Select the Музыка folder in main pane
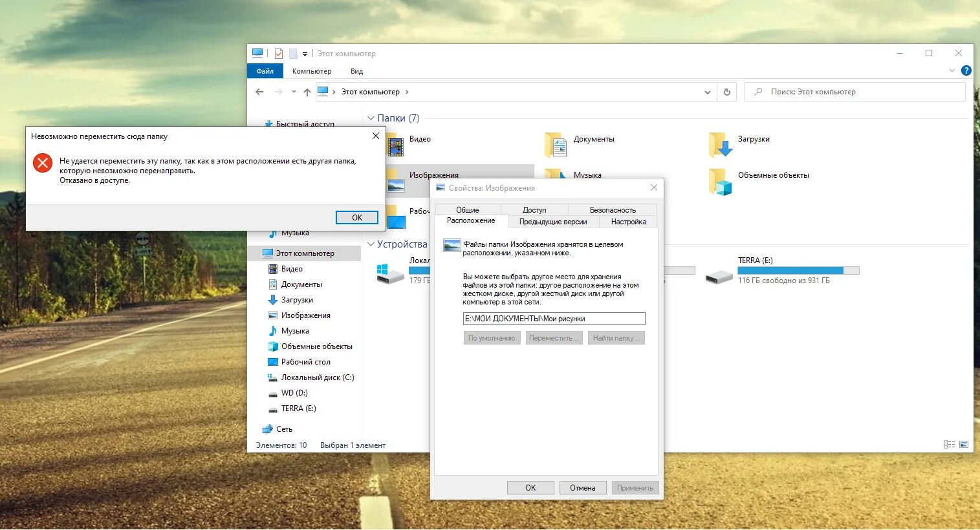Image resolution: width=980 pixels, height=530 pixels. [587, 175]
